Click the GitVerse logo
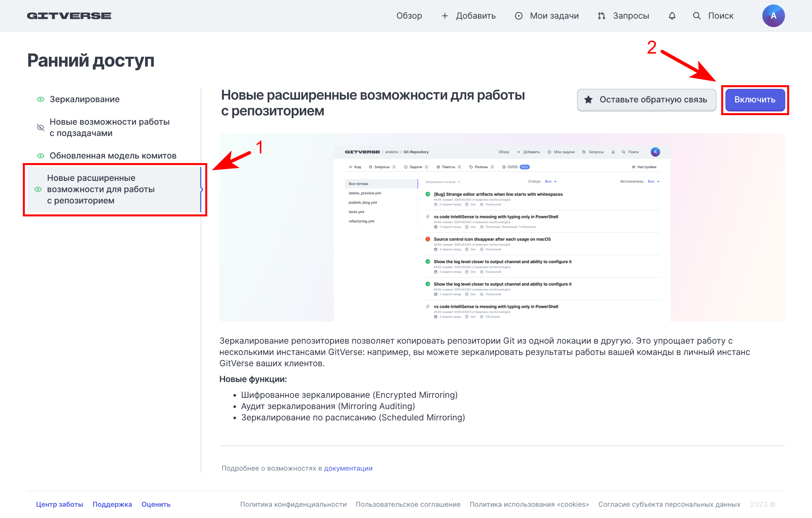 (x=69, y=16)
